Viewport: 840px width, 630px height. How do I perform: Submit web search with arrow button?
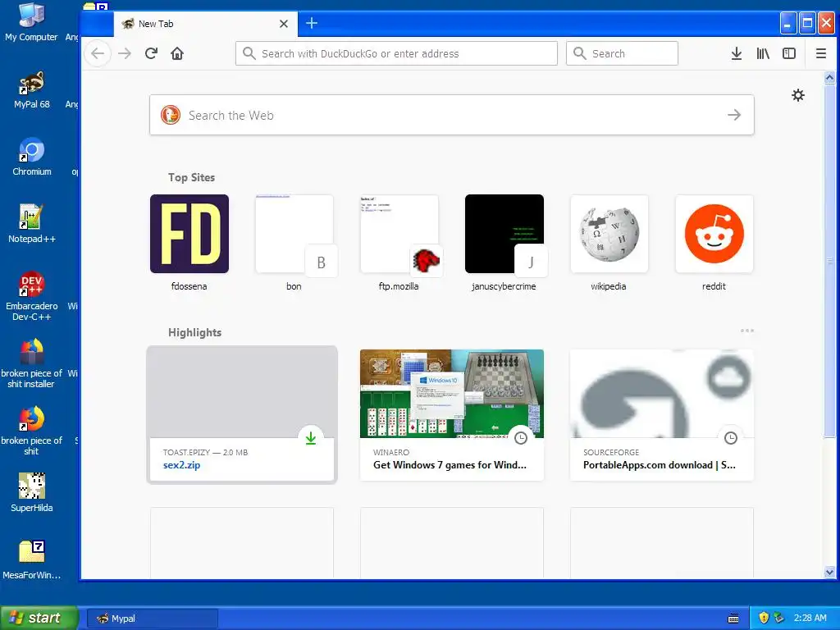click(x=734, y=115)
